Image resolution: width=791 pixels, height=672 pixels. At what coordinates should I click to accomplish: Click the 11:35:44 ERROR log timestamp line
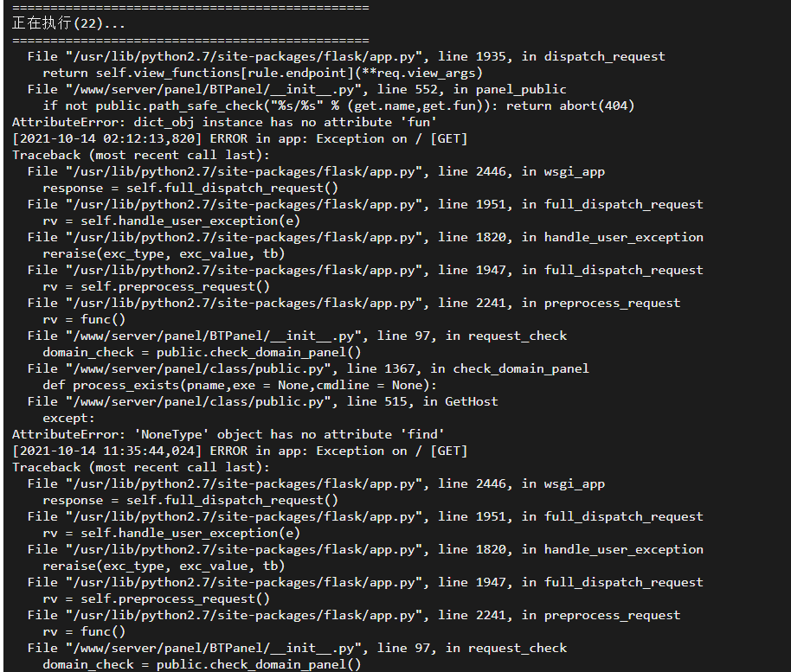point(240,451)
